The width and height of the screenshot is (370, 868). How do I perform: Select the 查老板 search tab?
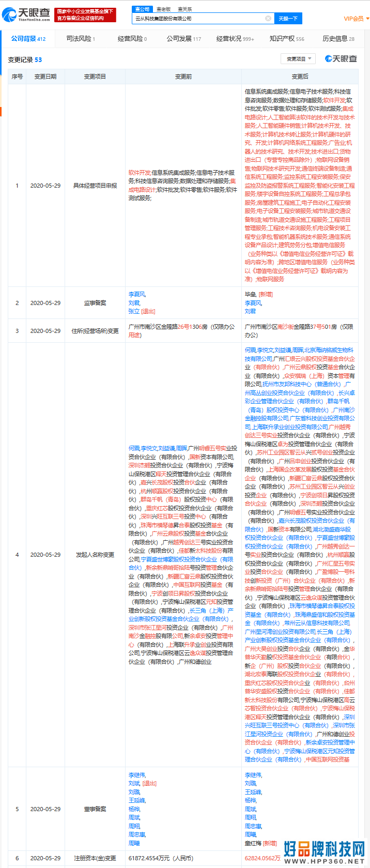click(163, 9)
